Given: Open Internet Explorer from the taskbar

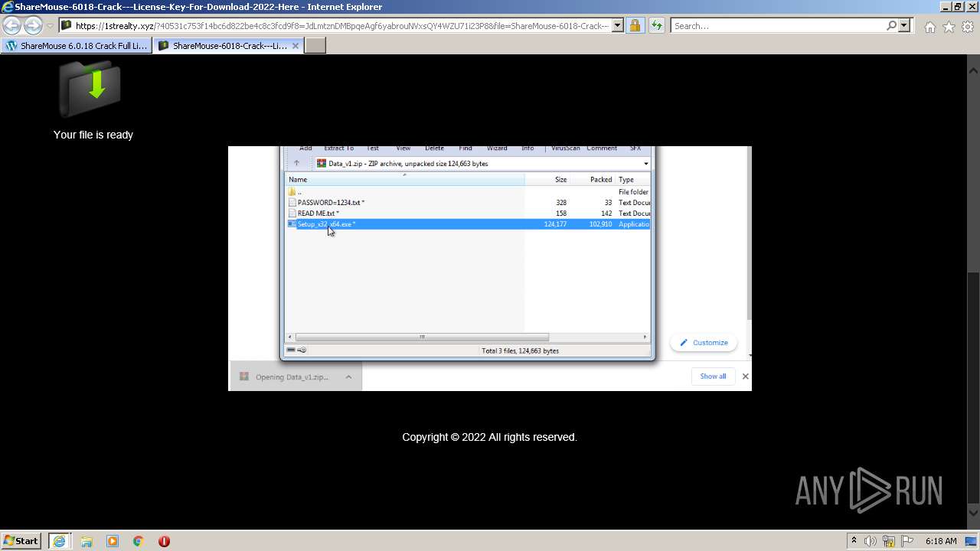Looking at the screenshot, I should 59,541.
